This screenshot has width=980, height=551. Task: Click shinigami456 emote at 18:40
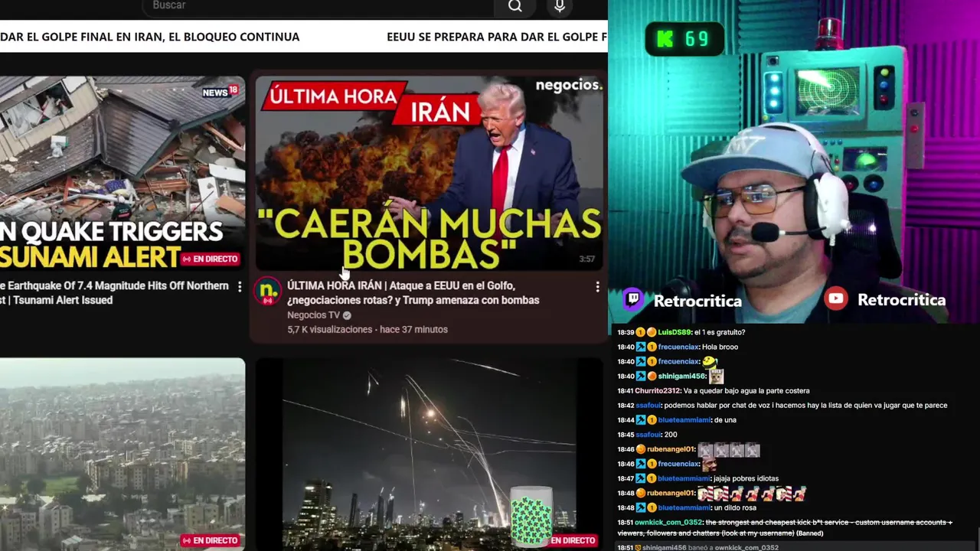click(x=716, y=377)
